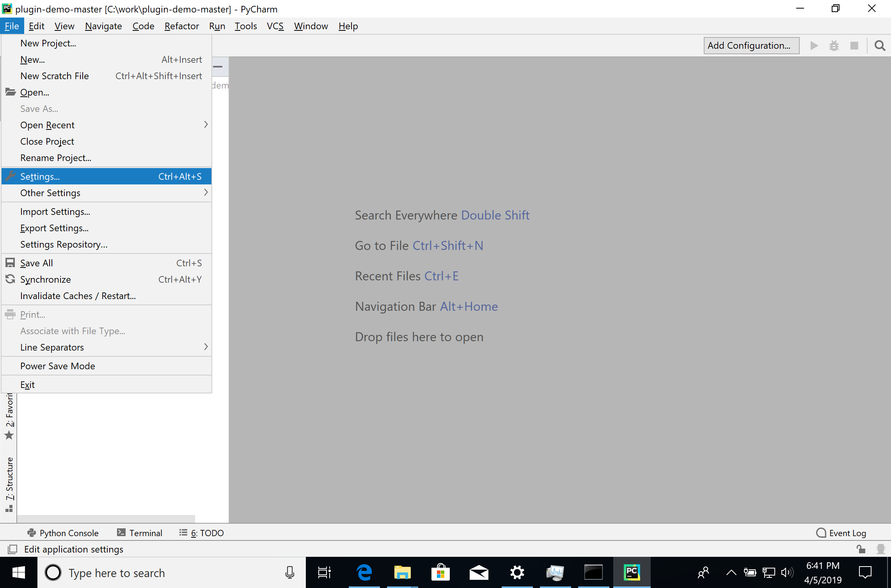Open the Python Console tool window
Screen dimensions: 891x588
(x=63, y=533)
